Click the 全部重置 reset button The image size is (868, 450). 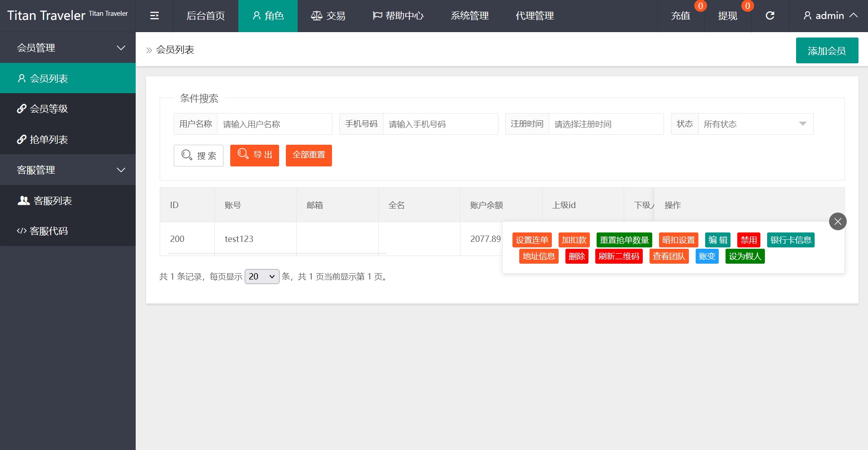[x=309, y=156]
